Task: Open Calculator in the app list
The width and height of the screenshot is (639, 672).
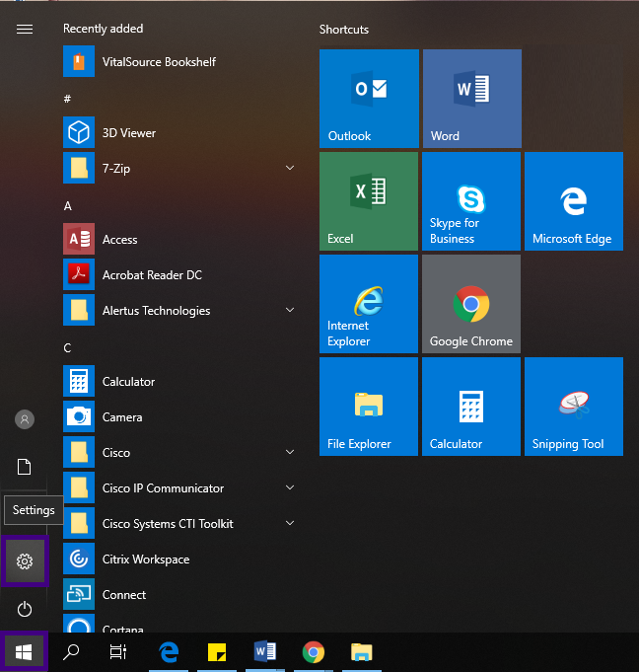Action: 179,382
